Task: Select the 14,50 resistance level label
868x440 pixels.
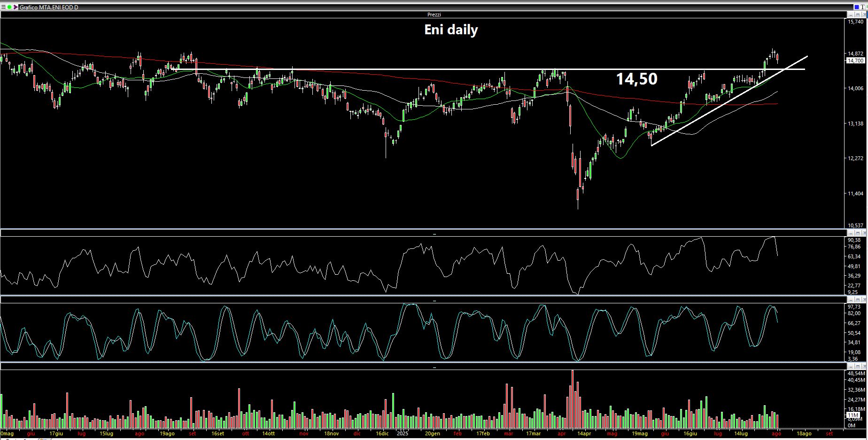Action: [636, 79]
